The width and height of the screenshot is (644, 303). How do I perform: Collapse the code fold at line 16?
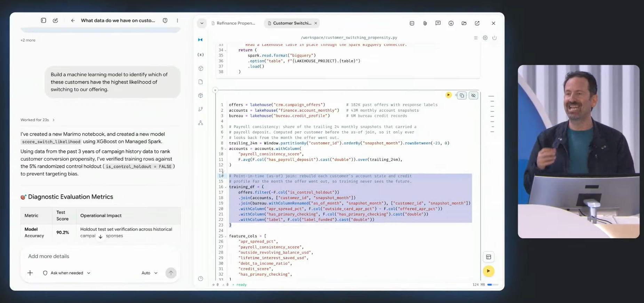tap(225, 187)
